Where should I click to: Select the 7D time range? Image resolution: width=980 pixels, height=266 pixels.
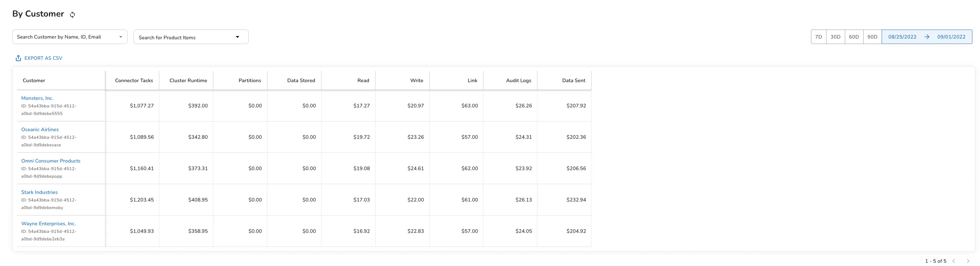click(x=818, y=37)
